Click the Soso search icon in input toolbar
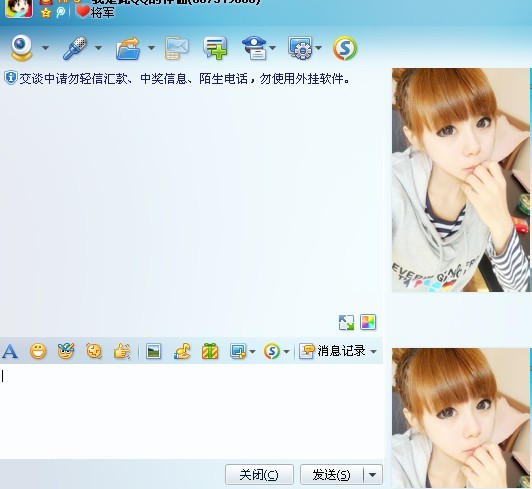532x489 pixels. pyautogui.click(x=272, y=351)
